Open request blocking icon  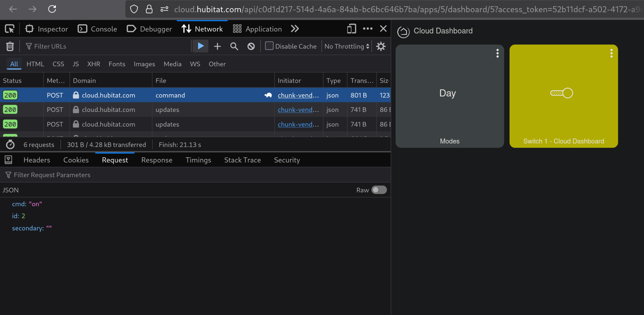pyautogui.click(x=251, y=46)
